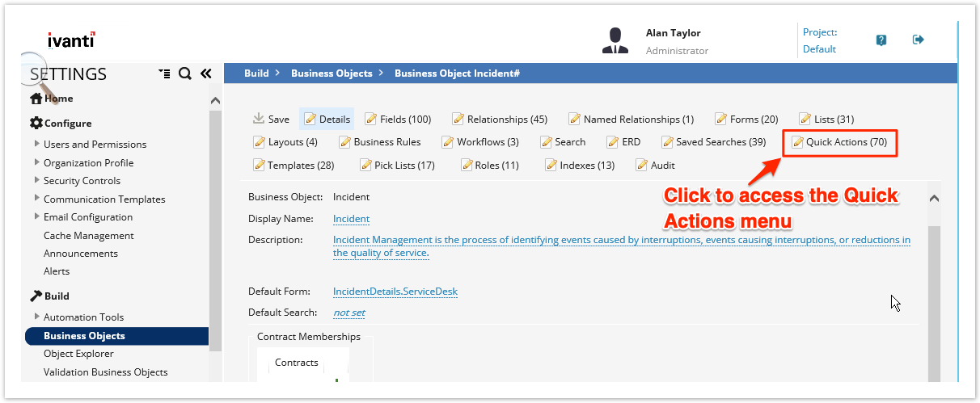Expand Organization Profile tree node
Screen dimensions: 980x403
(x=37, y=162)
